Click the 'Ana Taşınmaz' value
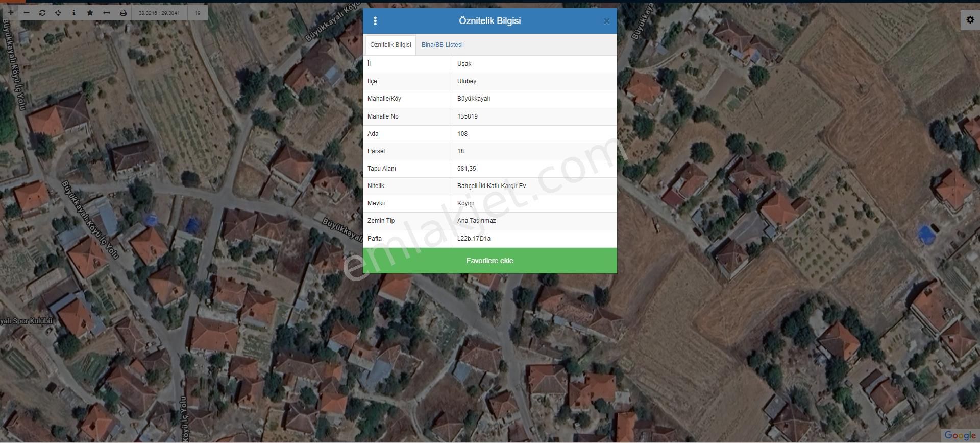Image resolution: width=980 pixels, height=443 pixels. point(477,221)
